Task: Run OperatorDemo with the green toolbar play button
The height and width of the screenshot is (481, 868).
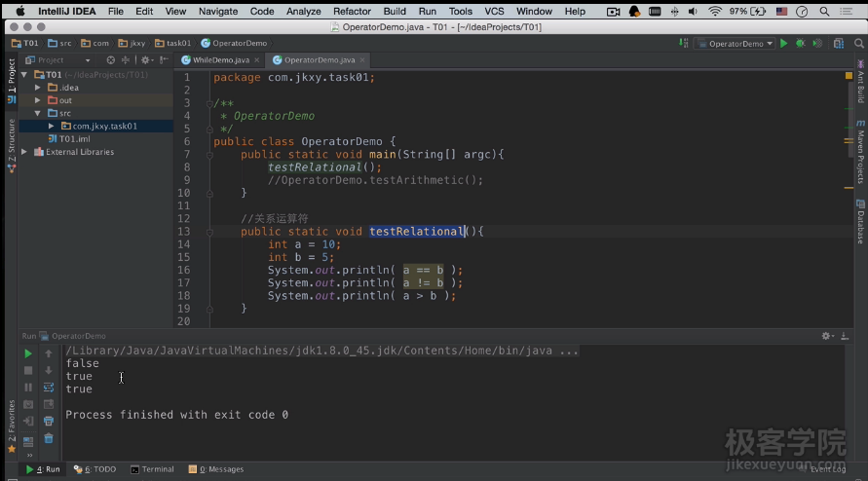Action: (783, 44)
